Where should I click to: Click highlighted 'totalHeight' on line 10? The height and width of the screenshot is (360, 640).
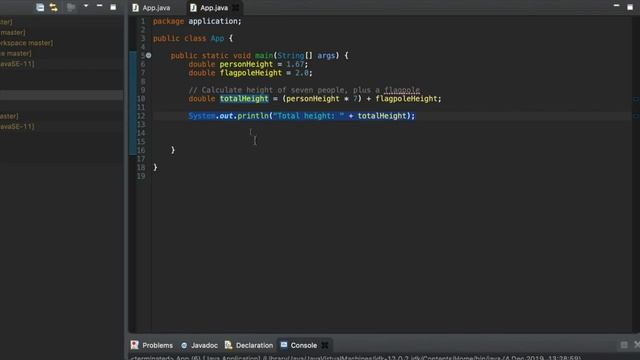[244, 99]
